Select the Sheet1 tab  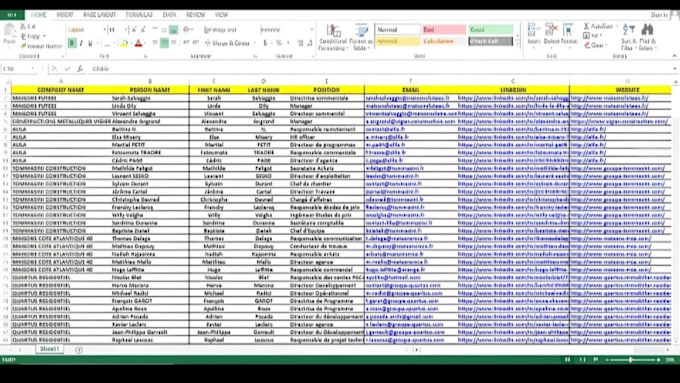[x=49, y=349]
